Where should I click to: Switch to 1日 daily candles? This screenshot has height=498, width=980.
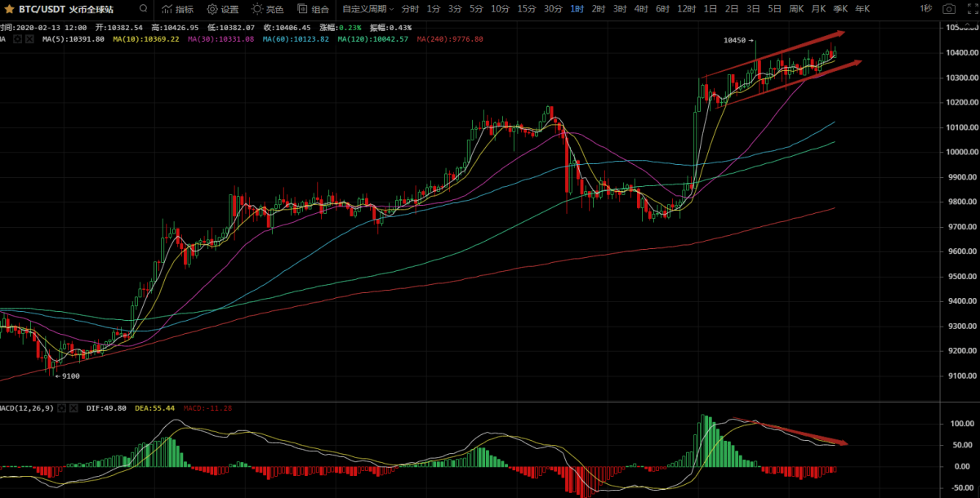tap(710, 9)
